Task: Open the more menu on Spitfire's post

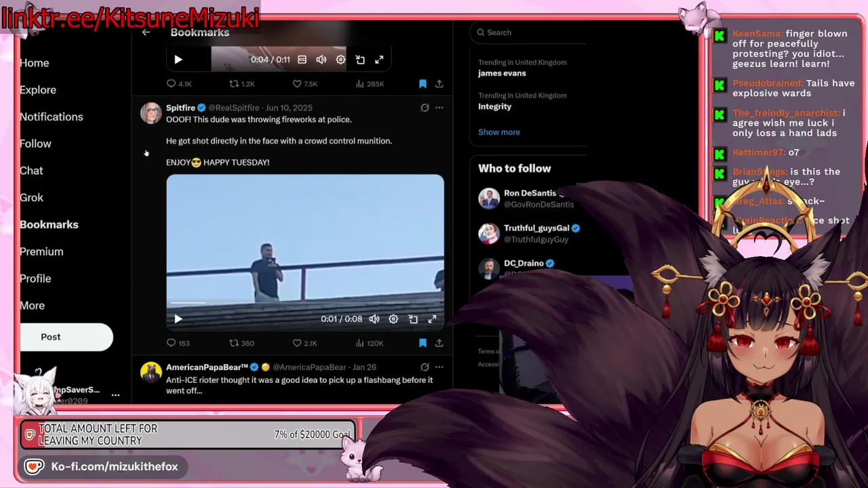Action: click(439, 108)
